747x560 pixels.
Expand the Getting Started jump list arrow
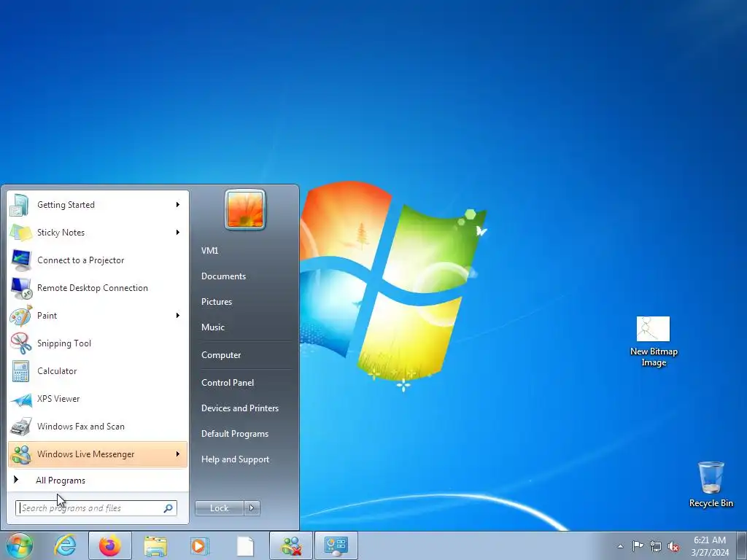[178, 205]
